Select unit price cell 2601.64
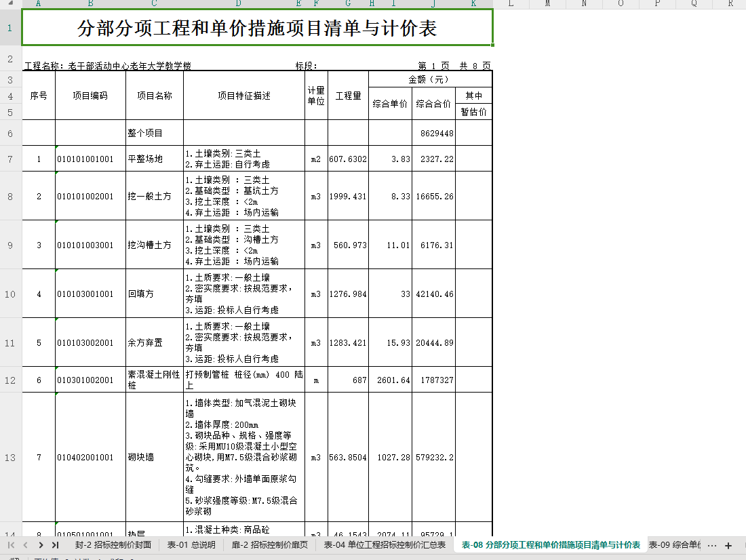 [390, 380]
